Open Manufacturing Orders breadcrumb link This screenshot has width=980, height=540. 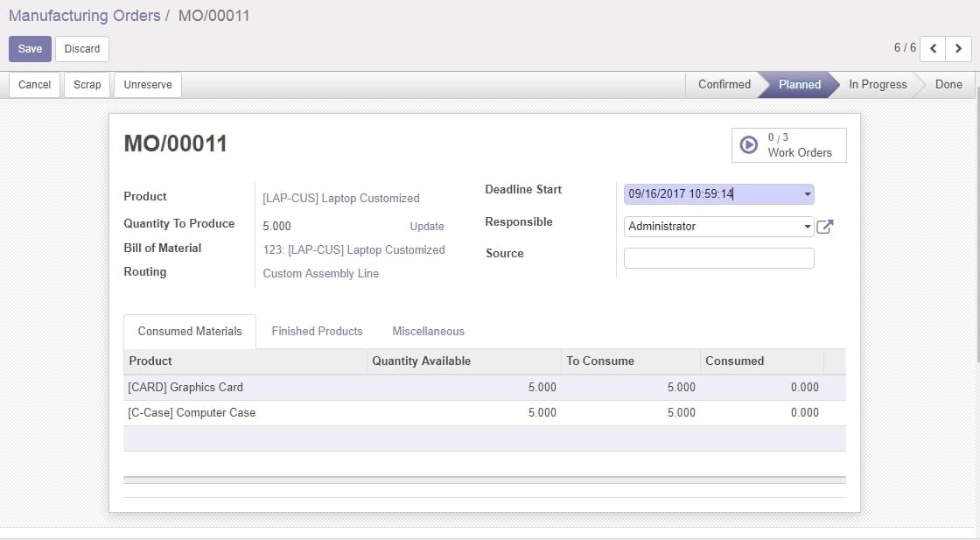(x=84, y=16)
